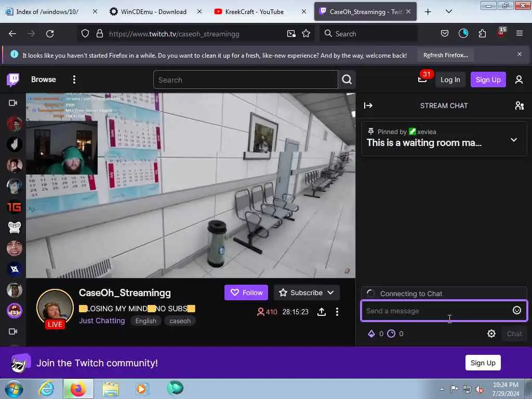Open the three-dot menu beside Browse
This screenshot has height=399, width=532.
coord(74,79)
